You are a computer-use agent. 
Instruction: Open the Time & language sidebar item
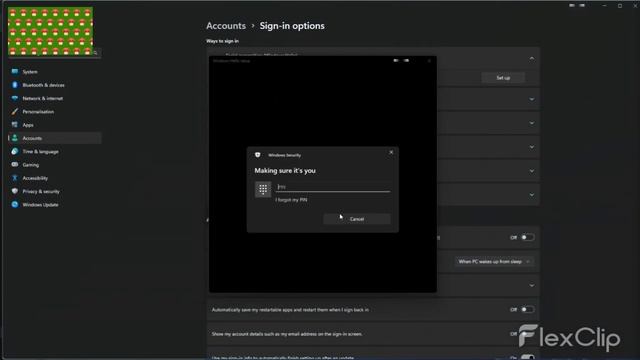54,151
